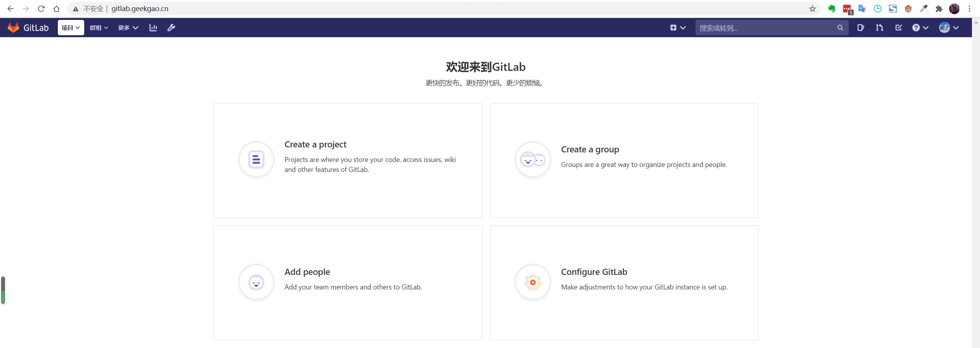
Task: Open the Tampermonkey monkey extension
Action: 908,8
